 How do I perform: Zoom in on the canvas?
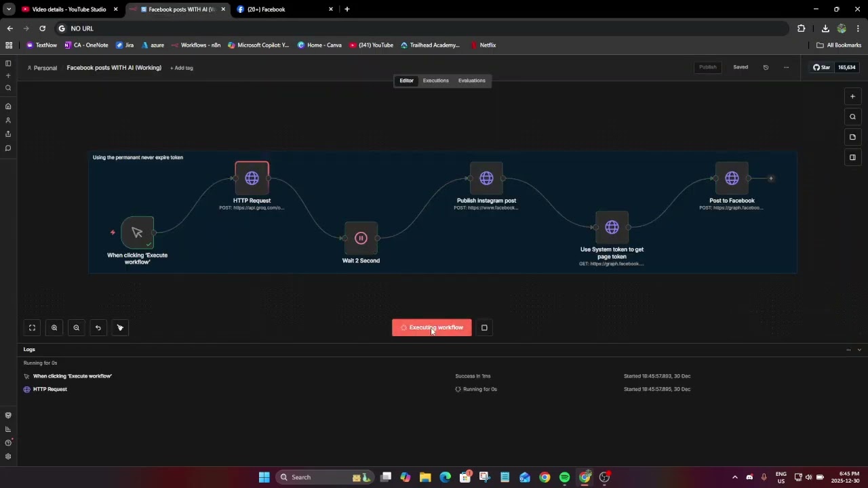(x=54, y=327)
